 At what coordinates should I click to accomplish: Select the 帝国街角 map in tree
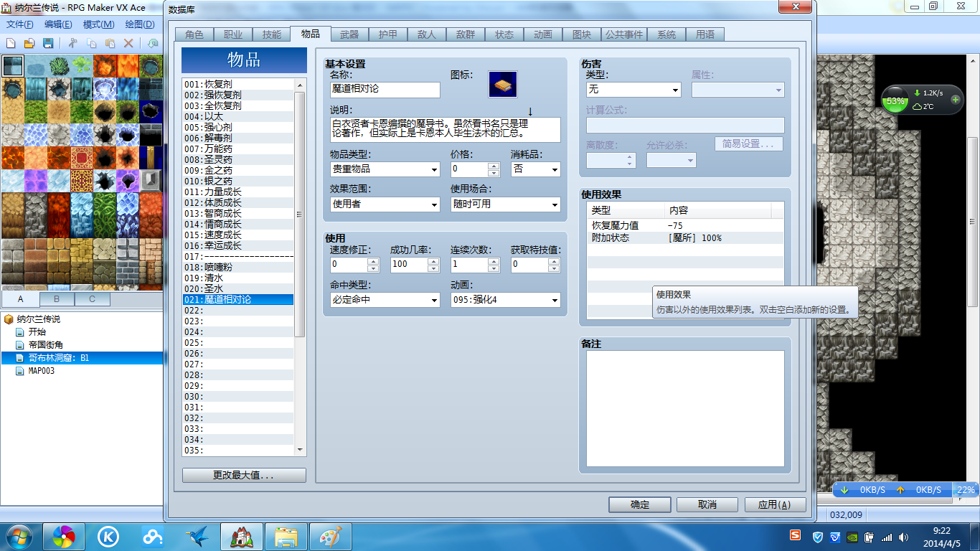pos(46,345)
